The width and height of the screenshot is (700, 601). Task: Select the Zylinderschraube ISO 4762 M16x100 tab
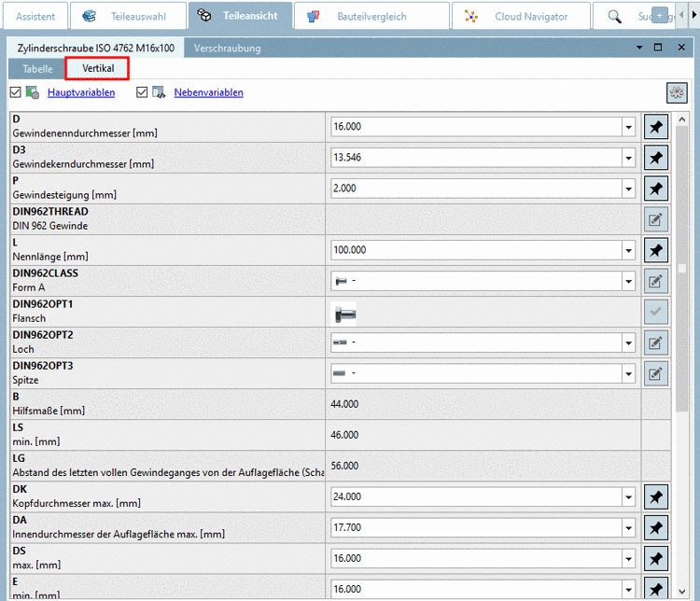95,48
